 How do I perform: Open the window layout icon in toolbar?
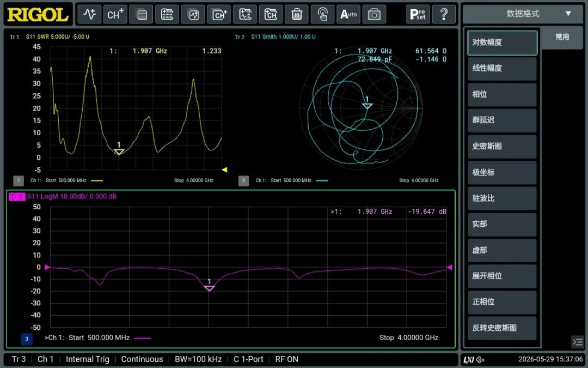coord(142,14)
